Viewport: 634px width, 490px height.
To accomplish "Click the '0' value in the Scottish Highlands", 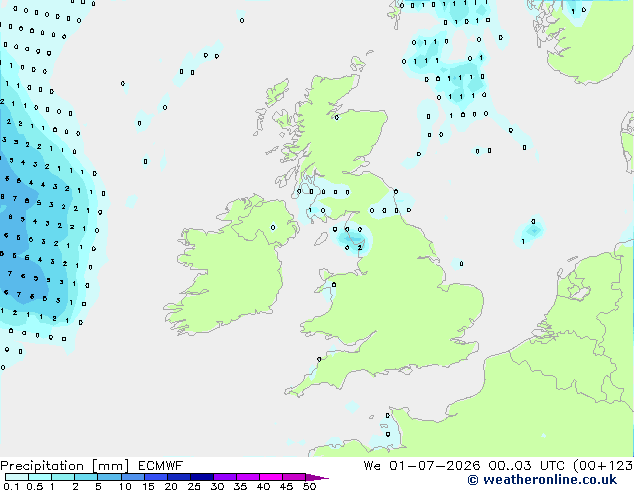I will point(337,117).
